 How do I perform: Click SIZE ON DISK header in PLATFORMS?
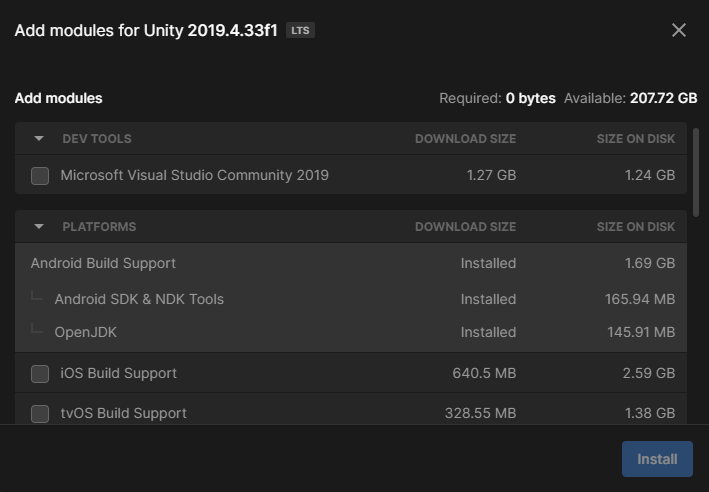pyautogui.click(x=636, y=226)
